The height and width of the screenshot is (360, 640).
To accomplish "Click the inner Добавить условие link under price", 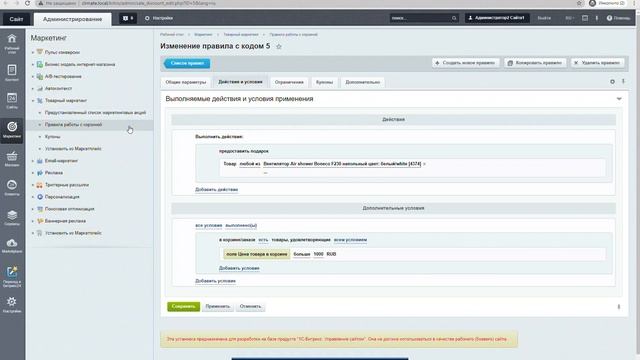I will 239,268.
